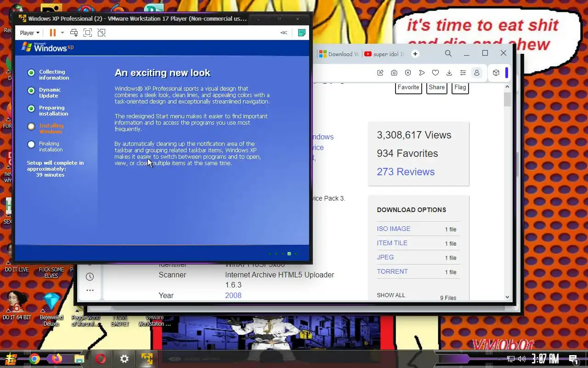Click '3,308,617 Views' text

pos(414,135)
